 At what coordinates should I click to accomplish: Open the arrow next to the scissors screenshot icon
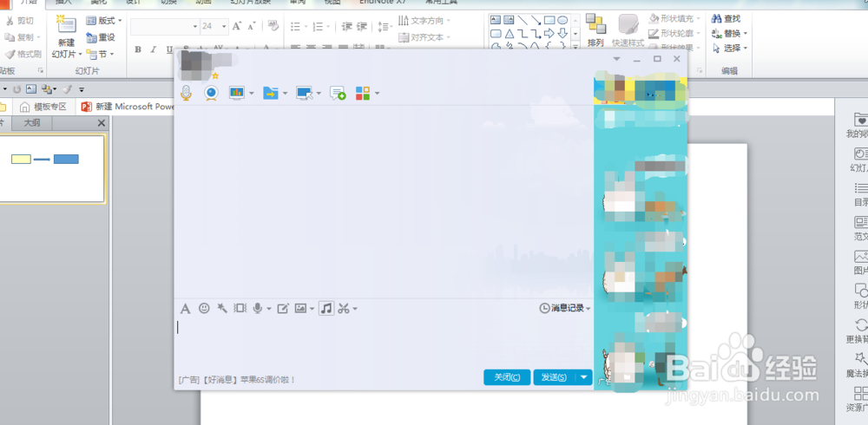click(x=355, y=309)
